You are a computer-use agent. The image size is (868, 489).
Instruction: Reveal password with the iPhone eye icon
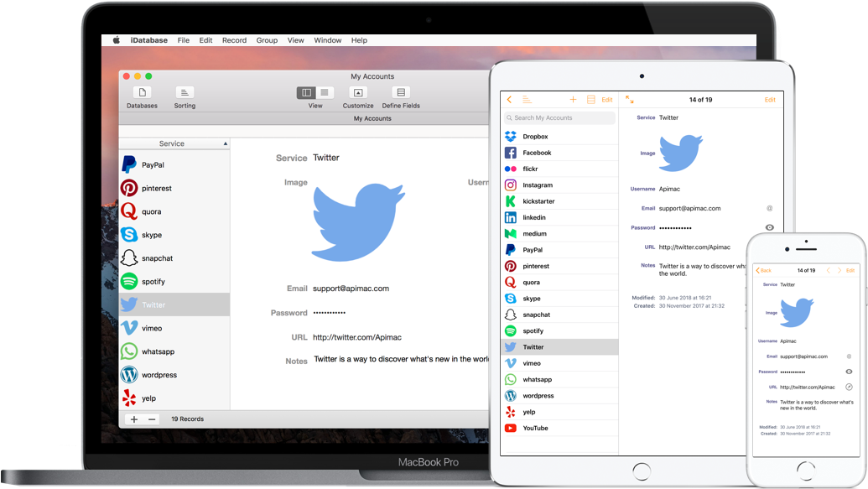[x=849, y=372]
